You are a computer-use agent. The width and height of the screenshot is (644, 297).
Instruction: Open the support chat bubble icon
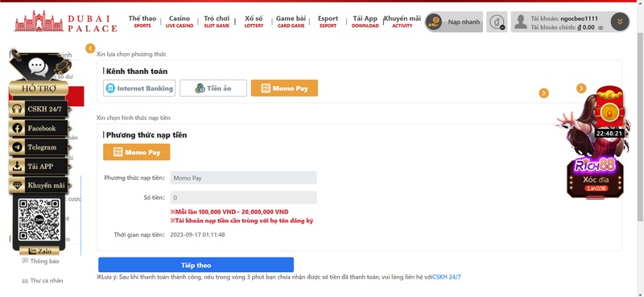(x=39, y=68)
